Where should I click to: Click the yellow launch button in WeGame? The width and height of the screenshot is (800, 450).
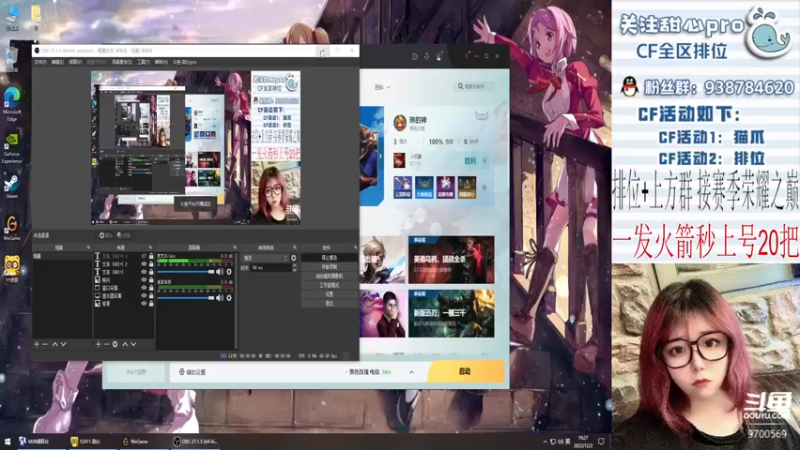point(465,371)
